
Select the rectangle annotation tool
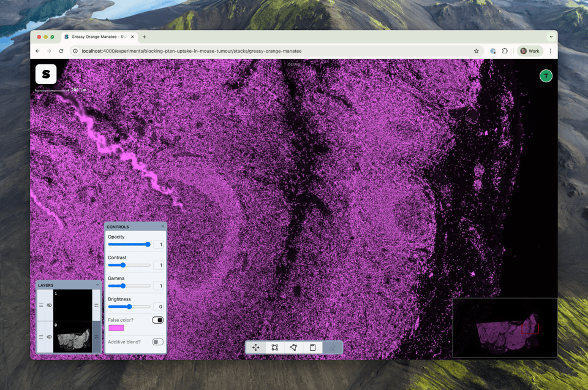point(275,348)
